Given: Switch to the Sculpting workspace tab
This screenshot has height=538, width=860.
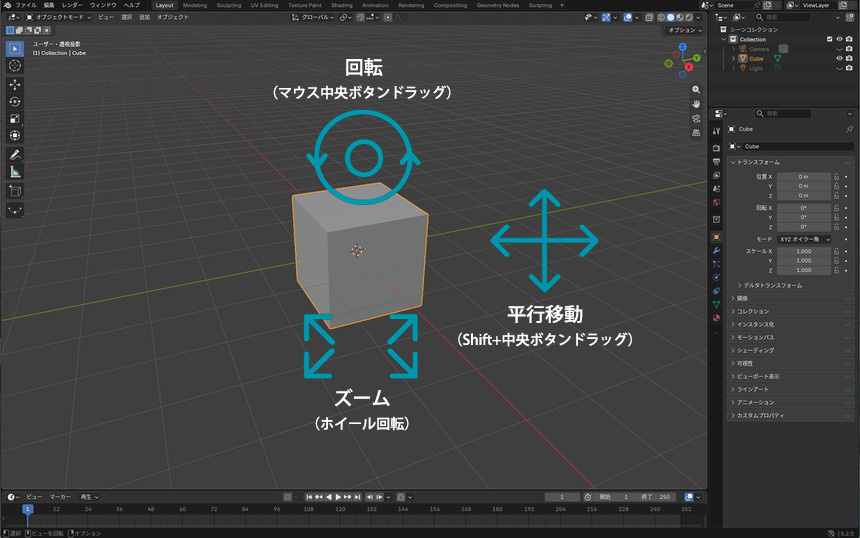Looking at the screenshot, I should [x=229, y=5].
